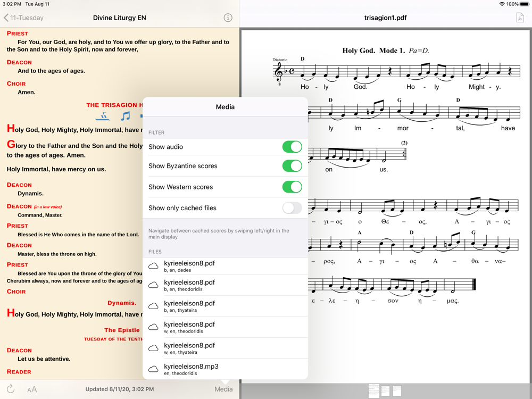Tap cloud icon for kyrieeleison8.mp3
Viewport: 532px width, 399px height.
click(x=154, y=369)
